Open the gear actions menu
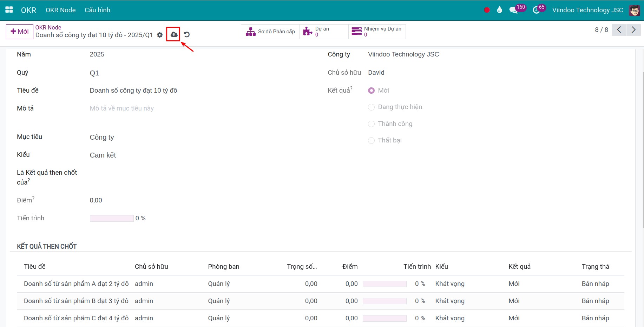This screenshot has width=644, height=327. (160, 35)
